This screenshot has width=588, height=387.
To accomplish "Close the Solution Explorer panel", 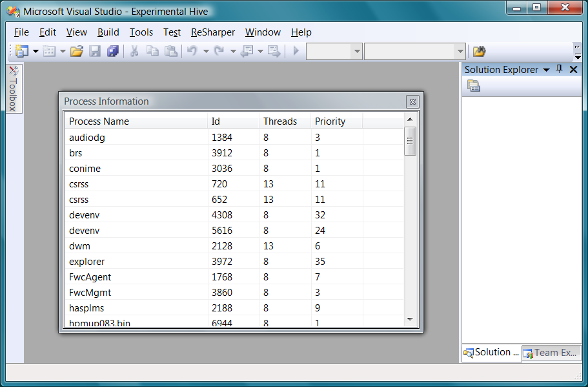I will point(573,69).
